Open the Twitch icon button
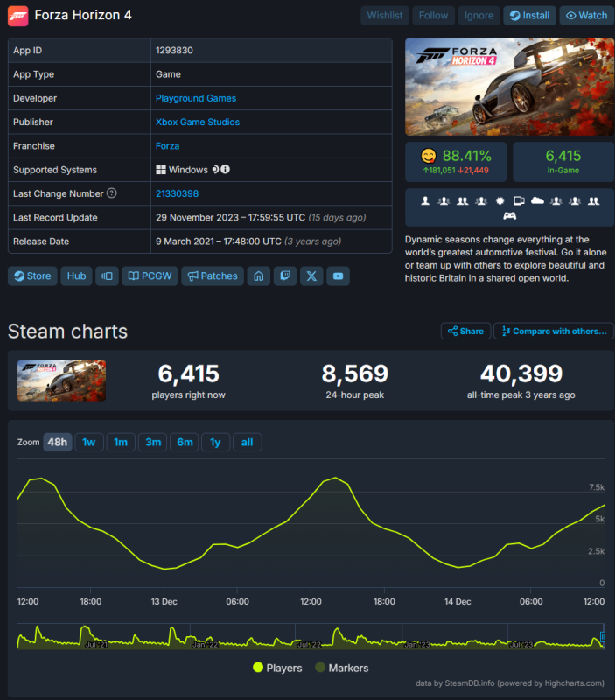This screenshot has height=700, width=615. tap(285, 276)
